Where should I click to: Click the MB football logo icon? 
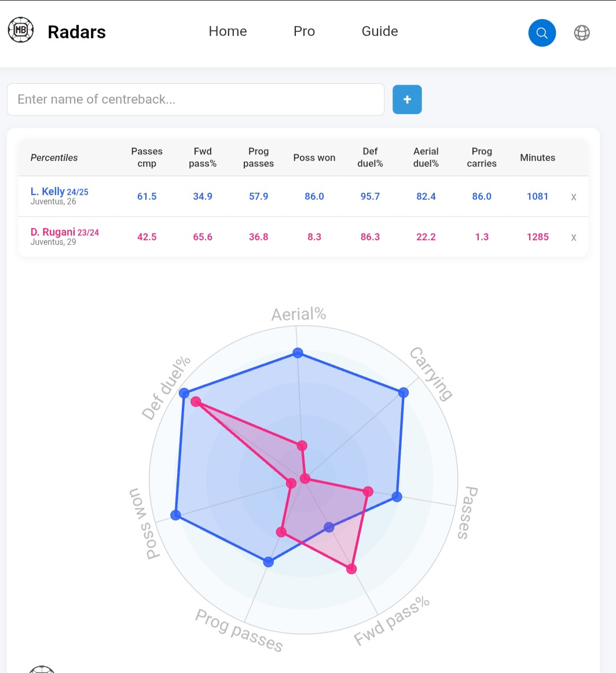pos(21,30)
